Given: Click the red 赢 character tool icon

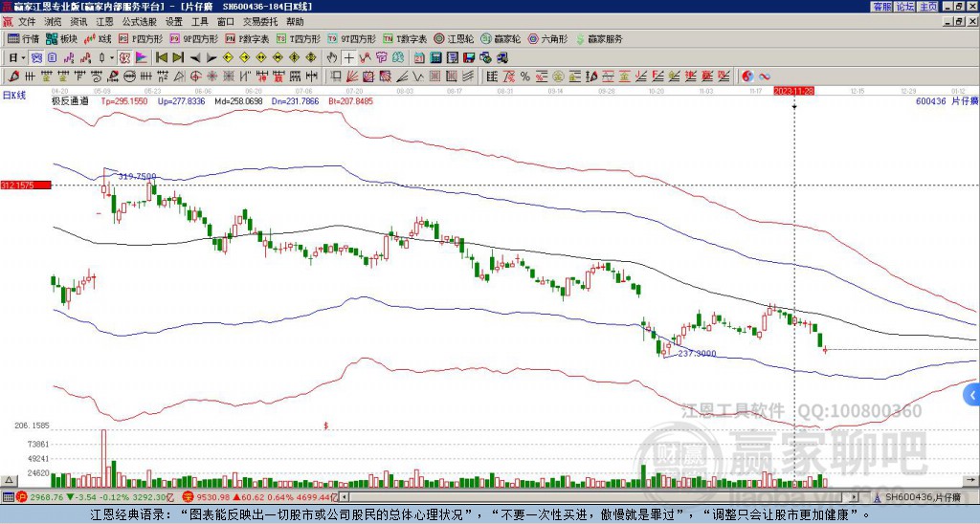Looking at the screenshot, I should pyautogui.click(x=278, y=76).
